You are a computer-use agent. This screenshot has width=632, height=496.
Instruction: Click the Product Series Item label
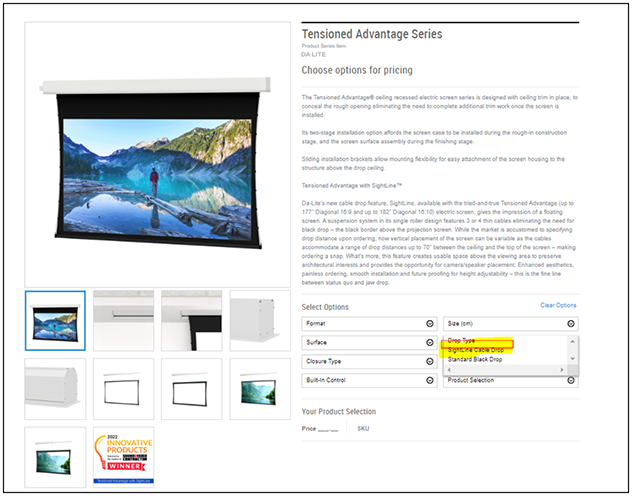click(x=324, y=46)
